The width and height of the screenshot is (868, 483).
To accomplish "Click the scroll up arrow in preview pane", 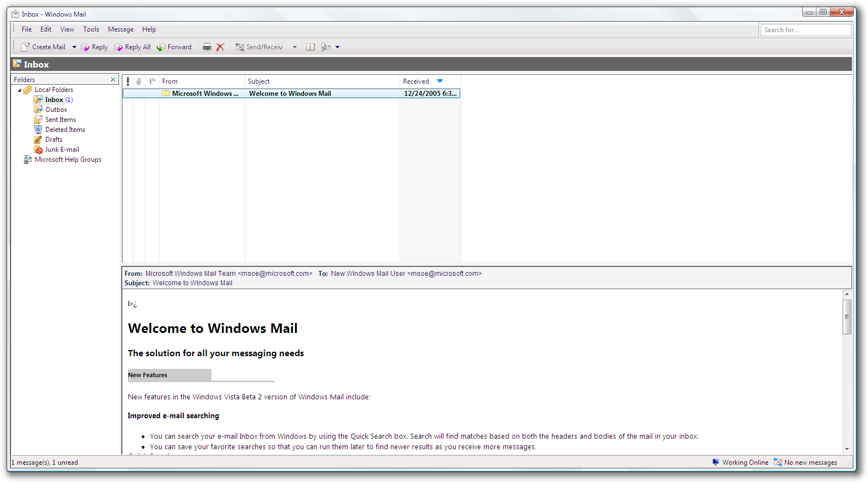I will [847, 294].
